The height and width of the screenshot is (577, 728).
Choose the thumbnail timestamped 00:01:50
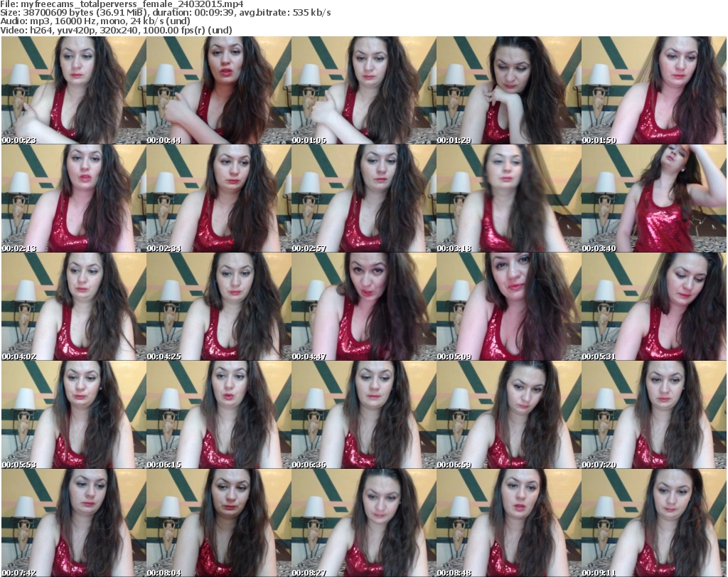pos(654,90)
